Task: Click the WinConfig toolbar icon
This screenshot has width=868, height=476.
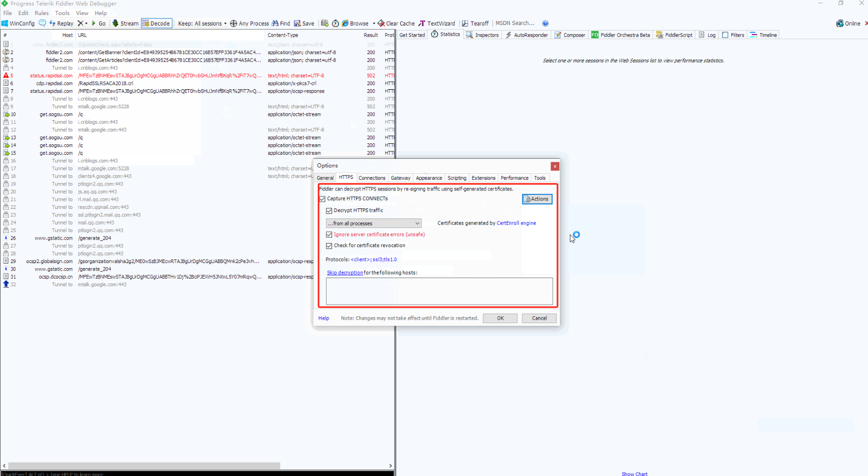Action: 5,24
